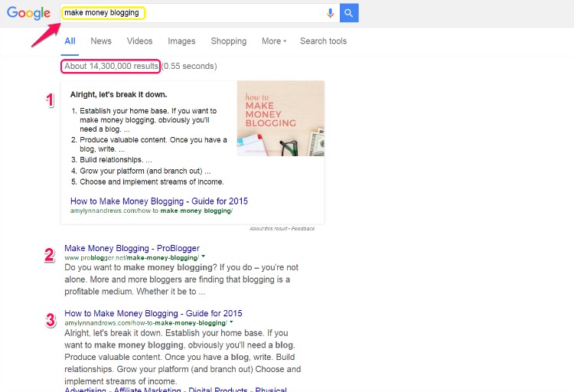This screenshot has height=392, width=574.
Task: Click the '(0.55 seconds)' text
Action: (x=189, y=67)
